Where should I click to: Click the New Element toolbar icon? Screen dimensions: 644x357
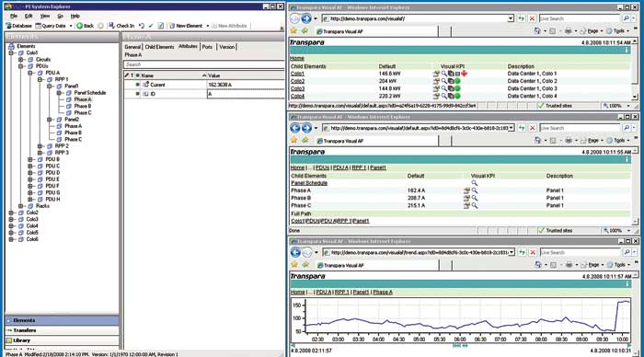172,26
